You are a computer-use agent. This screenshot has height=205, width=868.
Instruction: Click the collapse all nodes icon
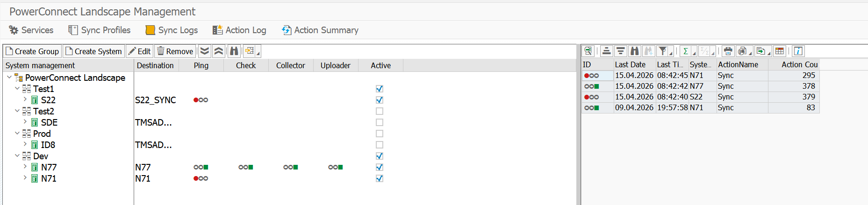[218, 51]
